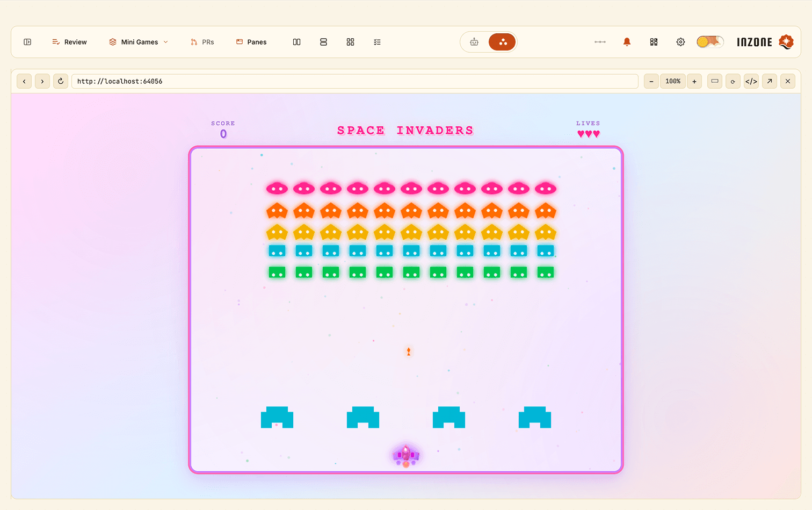
Task: Go back in the preview browser
Action: (24, 81)
